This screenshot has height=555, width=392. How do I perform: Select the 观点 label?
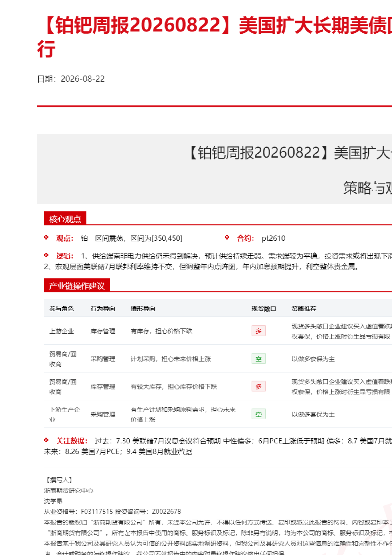tap(65, 238)
